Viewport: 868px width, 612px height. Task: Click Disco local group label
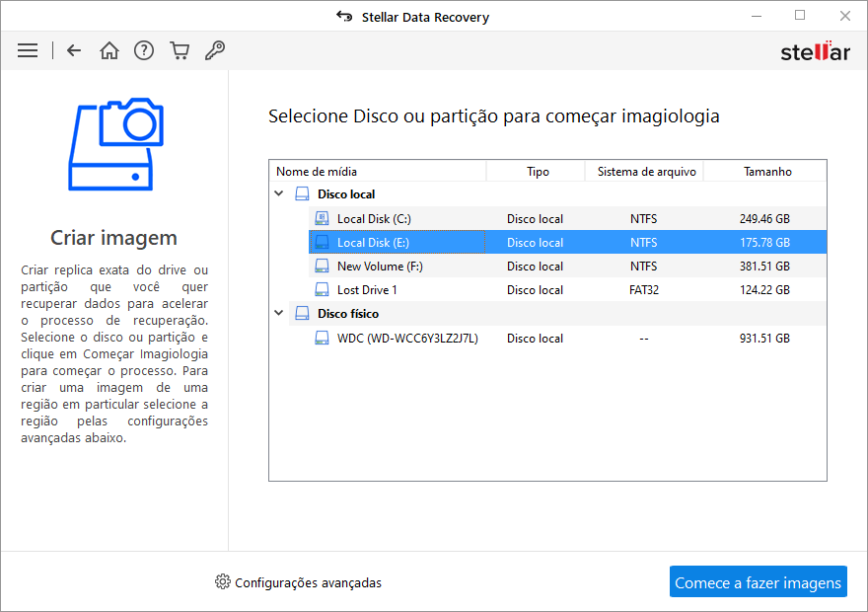click(x=346, y=194)
